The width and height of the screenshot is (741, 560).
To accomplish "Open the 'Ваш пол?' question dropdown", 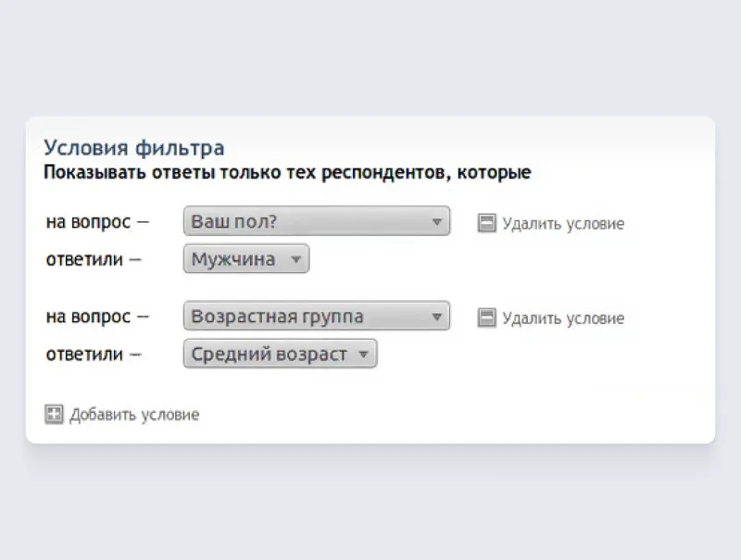I will 317,221.
